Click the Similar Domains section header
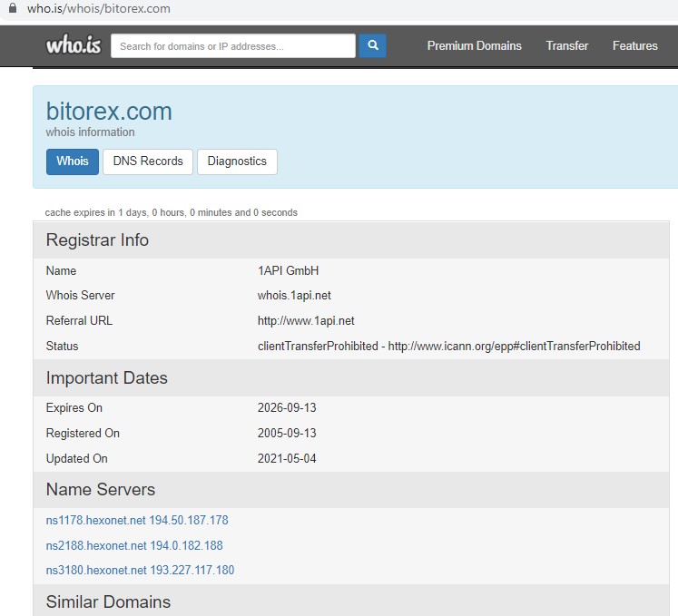678x616 pixels. pos(351,601)
